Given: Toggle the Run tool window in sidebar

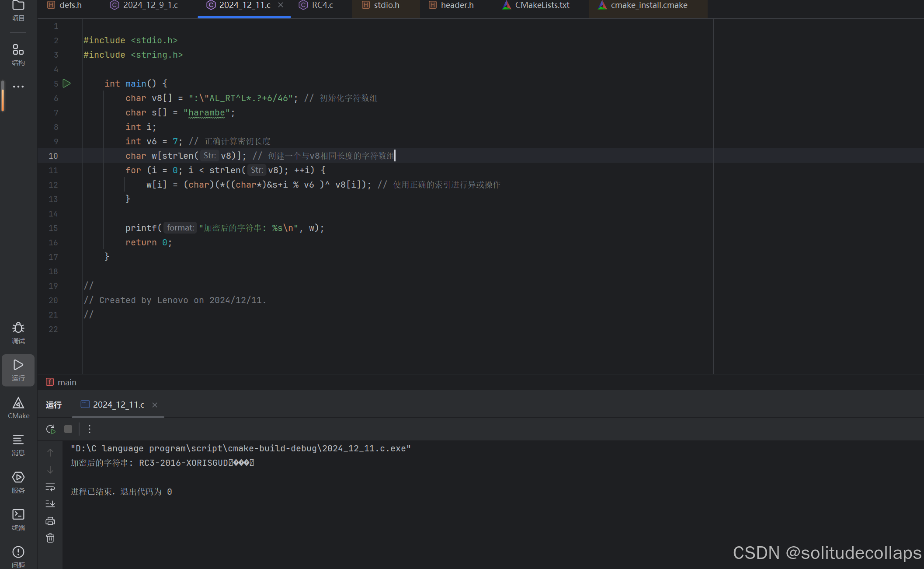Looking at the screenshot, I should [18, 370].
